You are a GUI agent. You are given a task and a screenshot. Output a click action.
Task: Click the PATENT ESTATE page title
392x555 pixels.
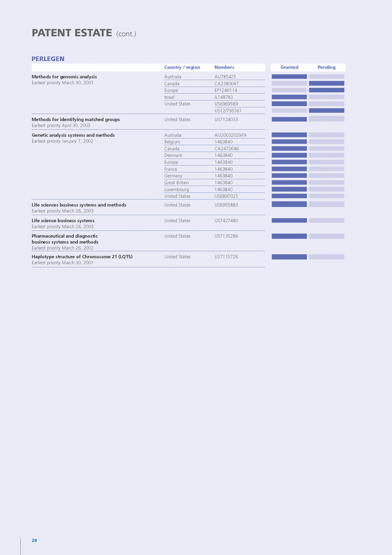tap(71, 33)
